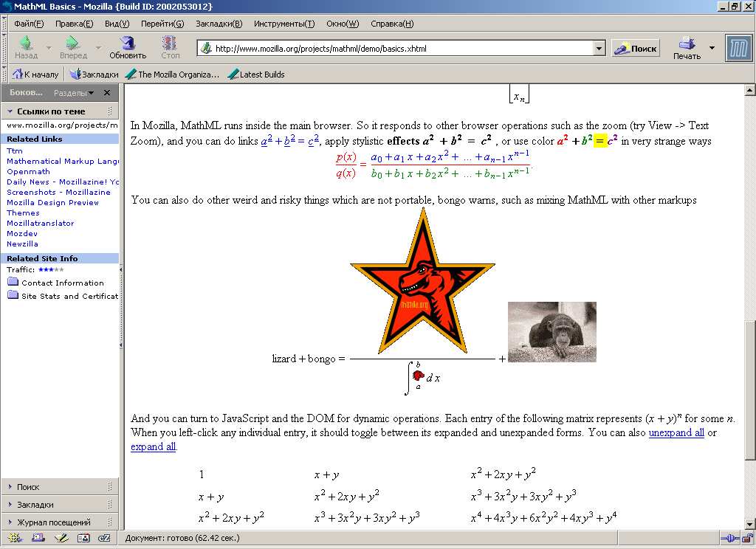Click the page scrollbar down arrow
Image resolution: width=756 pixels, height=549 pixels.
pos(749,524)
